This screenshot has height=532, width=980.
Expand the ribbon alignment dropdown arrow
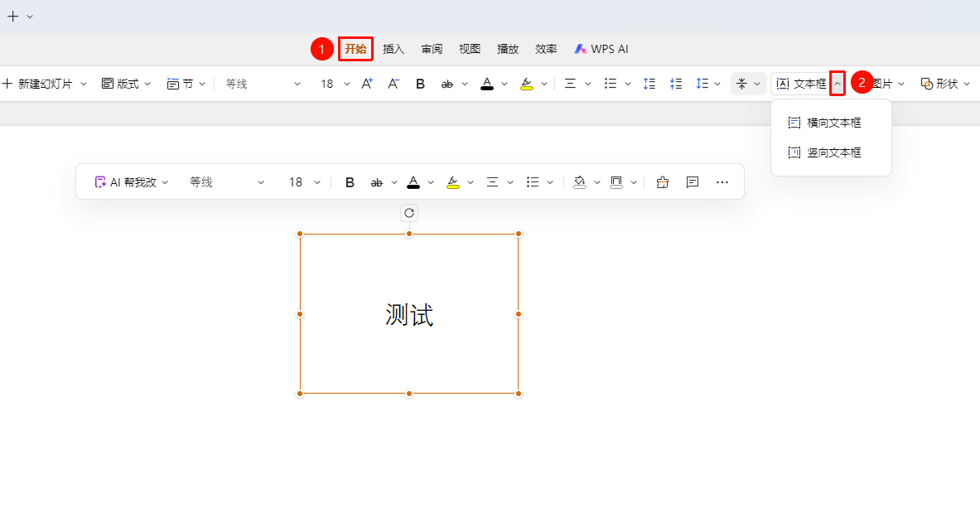[588, 84]
